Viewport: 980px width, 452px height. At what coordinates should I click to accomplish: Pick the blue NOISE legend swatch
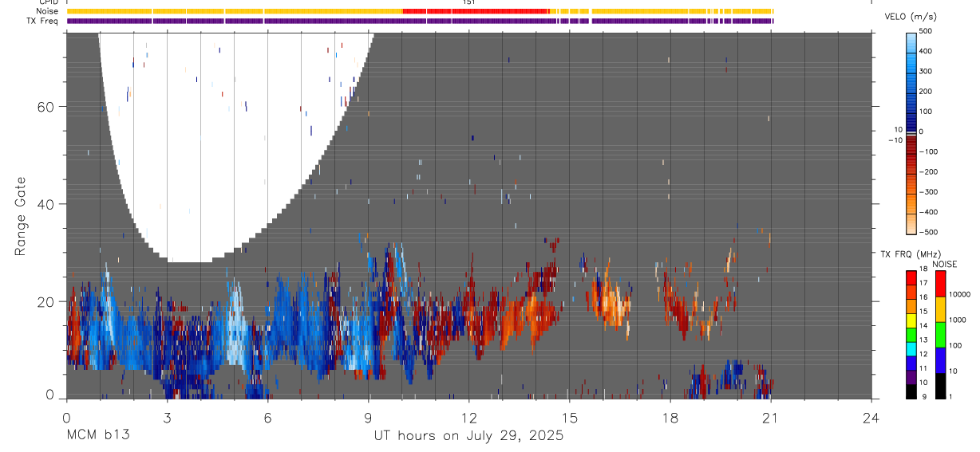[940, 360]
